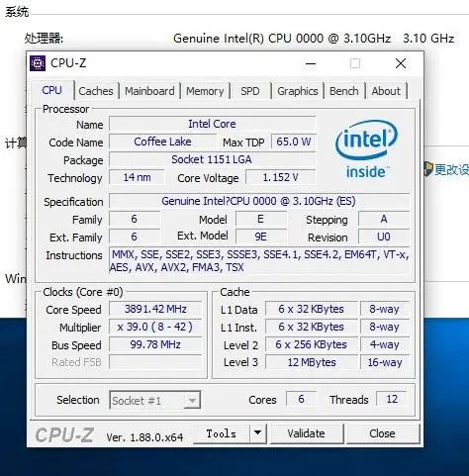Click the Core Voltage value '1.152 V'
Image resolution: width=469 pixels, height=476 pixels.
click(281, 177)
